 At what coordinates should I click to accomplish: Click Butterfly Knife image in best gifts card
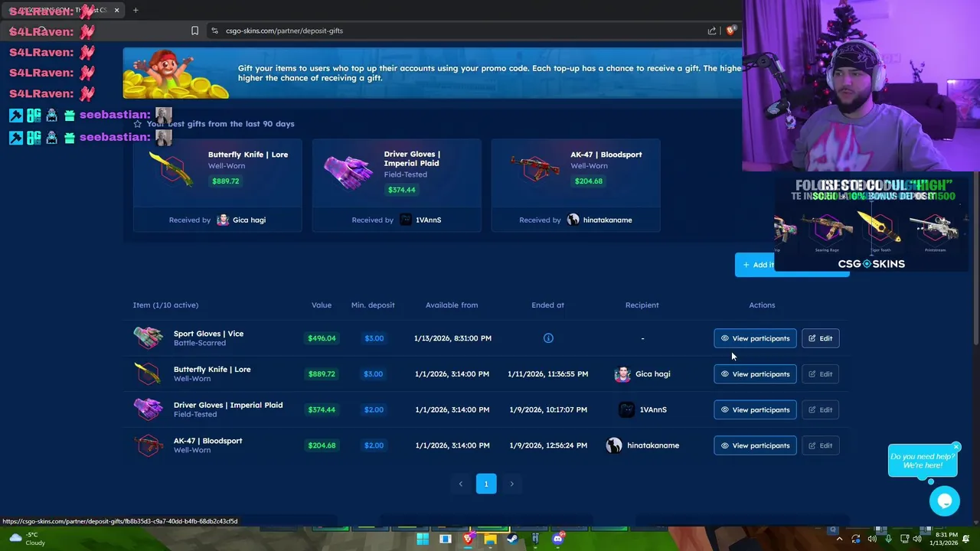[x=172, y=168]
